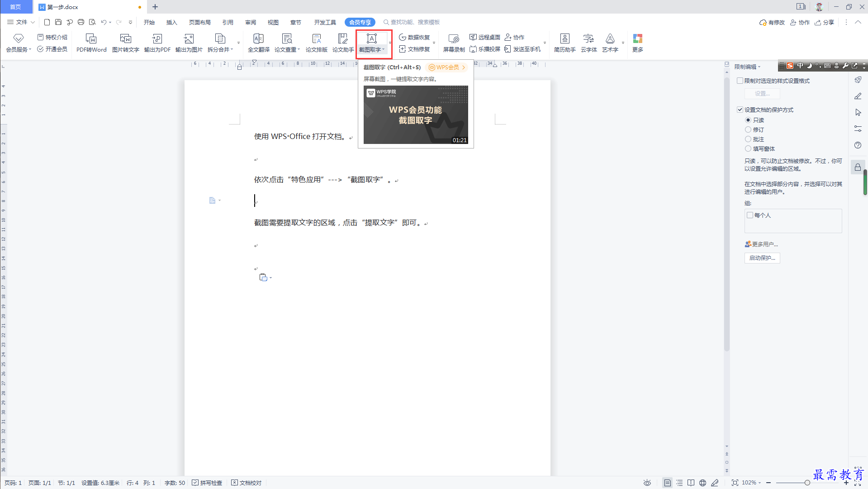Open the 审阅 ribbon tab
Viewport: 868px width, 489px height.
point(251,22)
